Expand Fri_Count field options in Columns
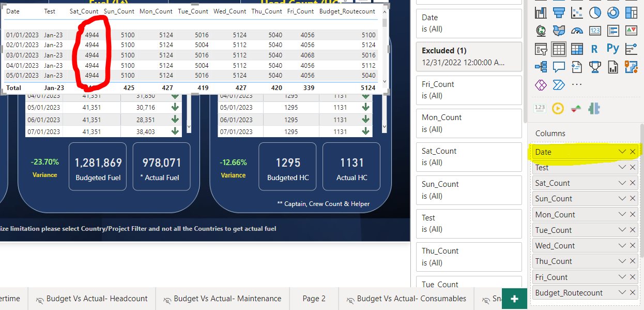The height and width of the screenshot is (310, 644). pyautogui.click(x=622, y=277)
